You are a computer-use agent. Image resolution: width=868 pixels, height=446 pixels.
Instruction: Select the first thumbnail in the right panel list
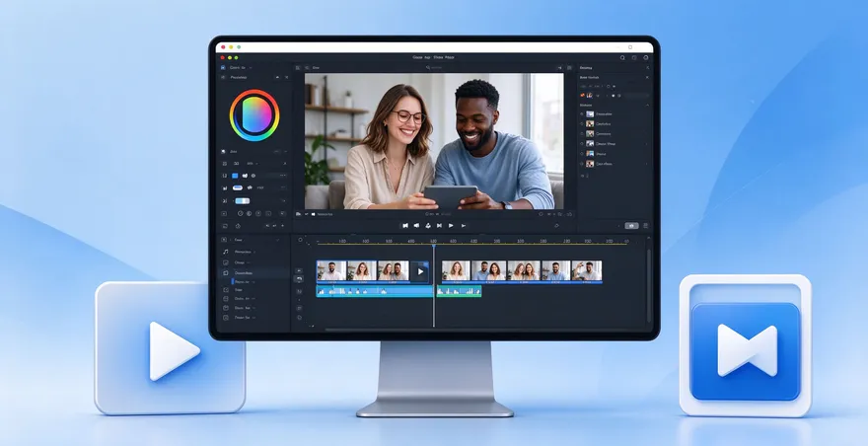coord(590,114)
